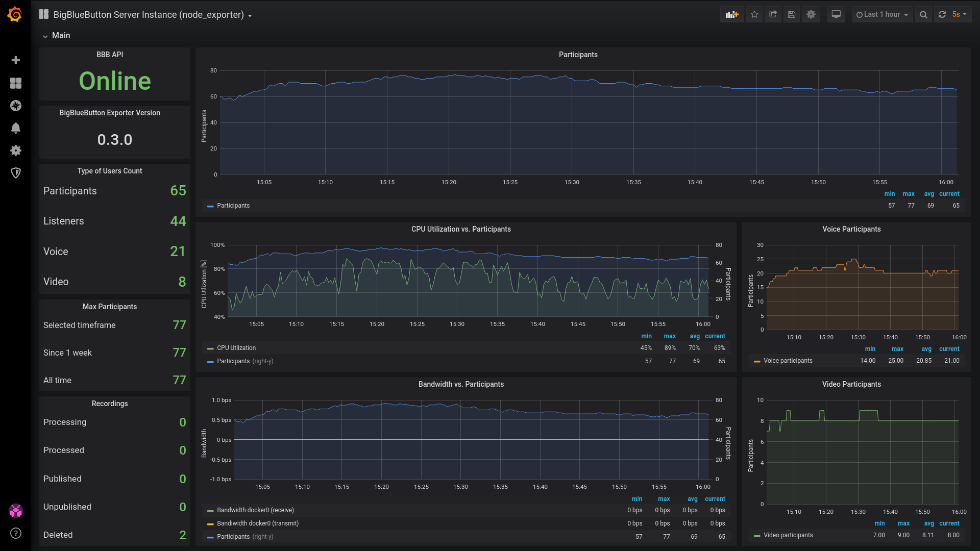Open the Grafana home logo
Viewport: 980px width, 551px height.
tap(15, 14)
